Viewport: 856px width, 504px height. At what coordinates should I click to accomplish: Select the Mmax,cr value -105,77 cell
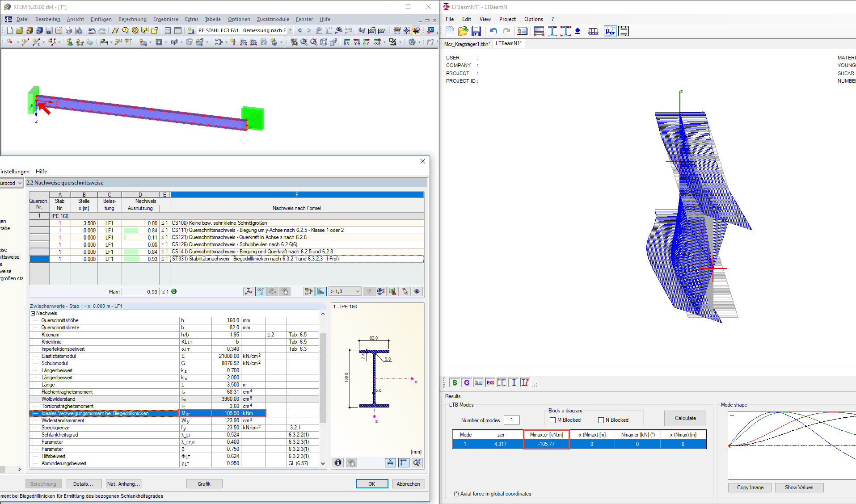pos(546,444)
